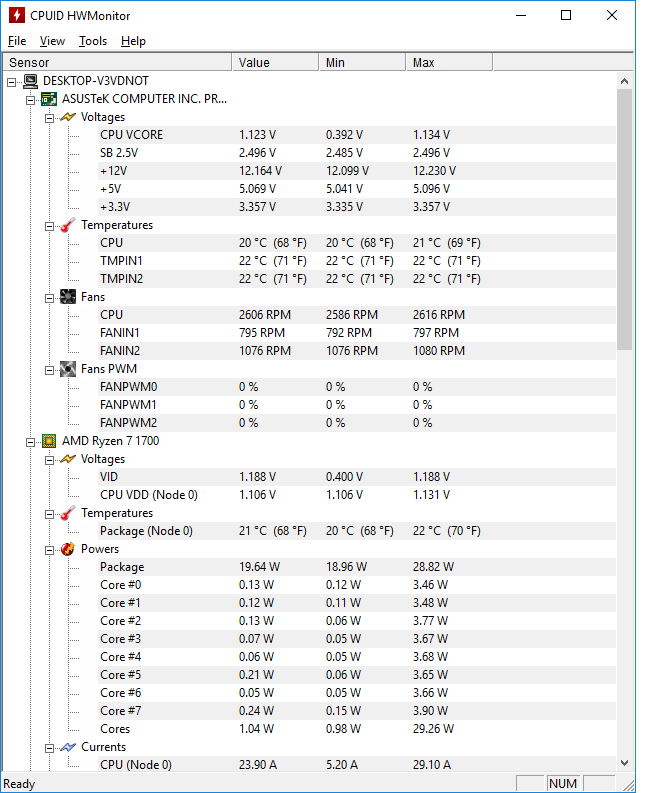Open the Help menu
This screenshot has height=793, width=648.
coord(134,41)
